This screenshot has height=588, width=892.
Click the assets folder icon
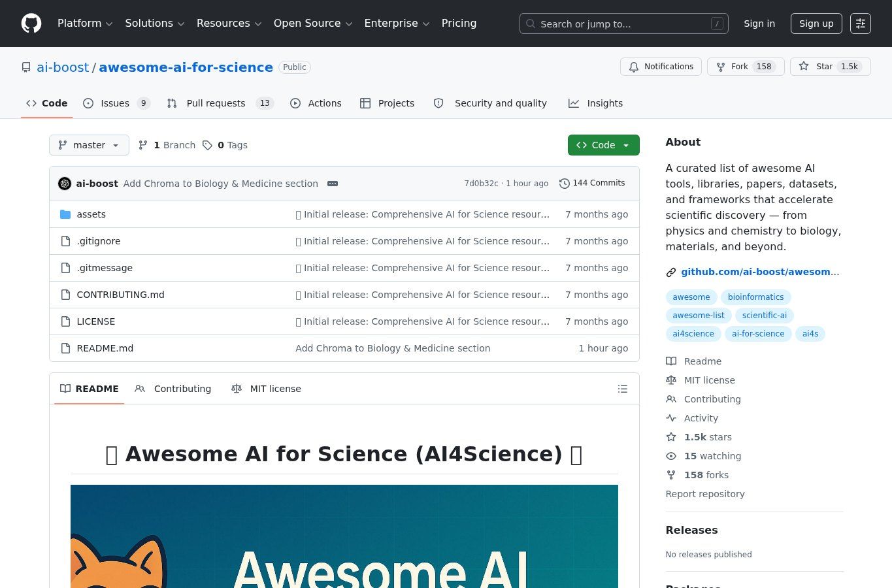[x=65, y=214]
